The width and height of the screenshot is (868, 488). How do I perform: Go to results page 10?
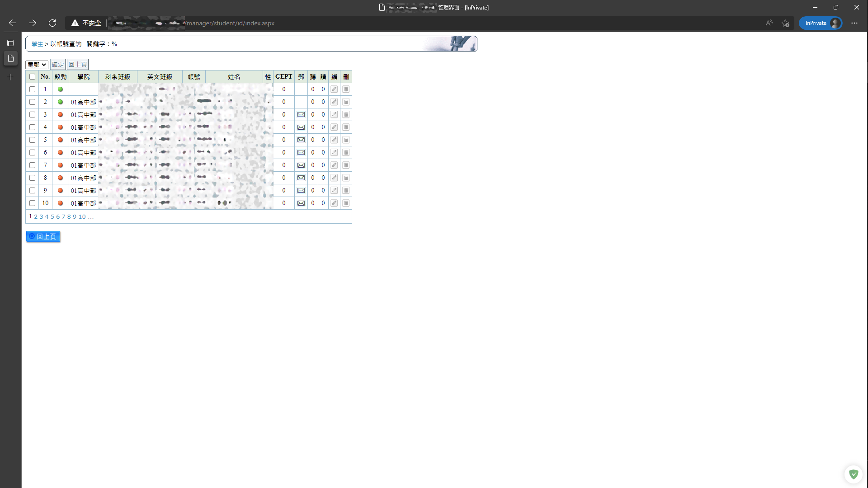(x=82, y=217)
